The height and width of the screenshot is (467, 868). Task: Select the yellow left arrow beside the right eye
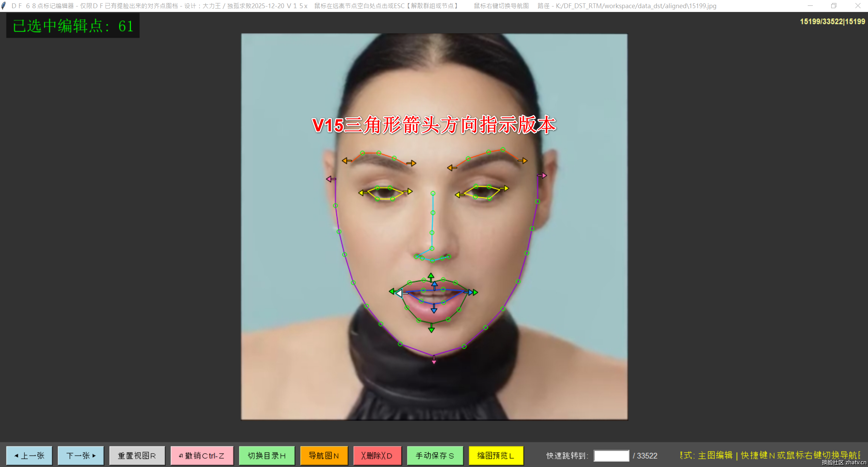pyautogui.click(x=459, y=195)
